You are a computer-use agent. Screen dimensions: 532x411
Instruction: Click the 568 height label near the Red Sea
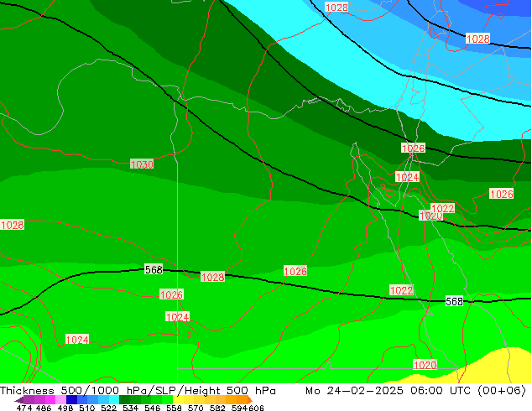point(454,301)
